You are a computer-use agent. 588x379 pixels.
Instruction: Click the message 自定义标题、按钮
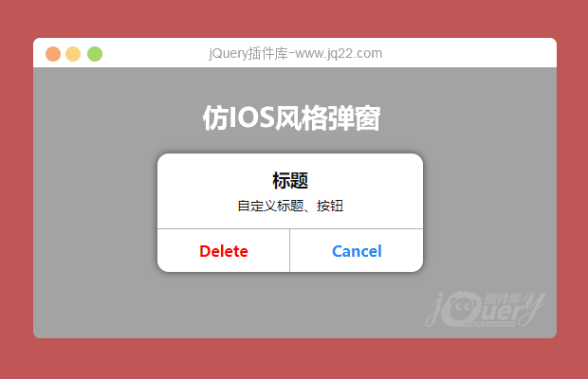290,206
